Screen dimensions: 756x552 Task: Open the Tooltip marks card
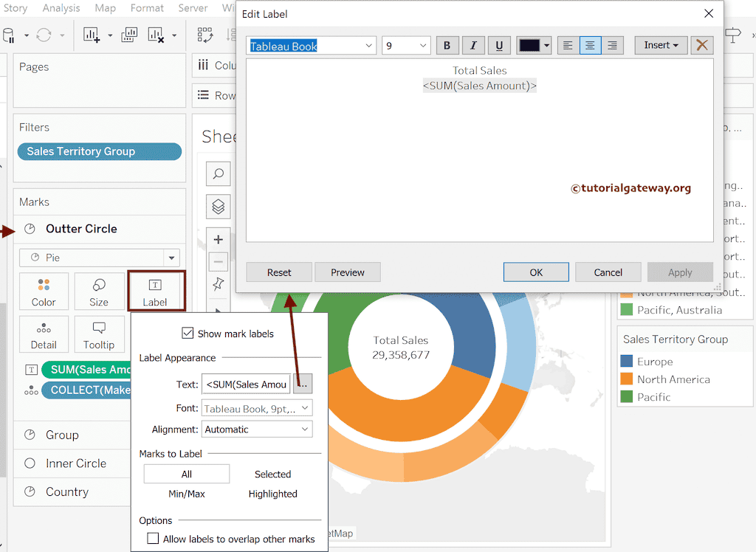pyautogui.click(x=99, y=334)
